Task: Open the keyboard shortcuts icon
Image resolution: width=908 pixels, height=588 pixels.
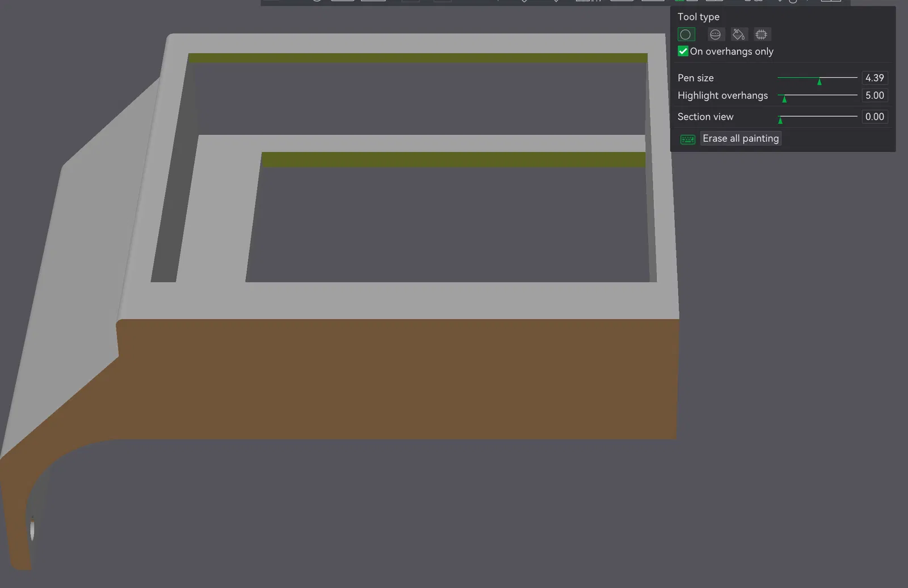Action: tap(688, 139)
